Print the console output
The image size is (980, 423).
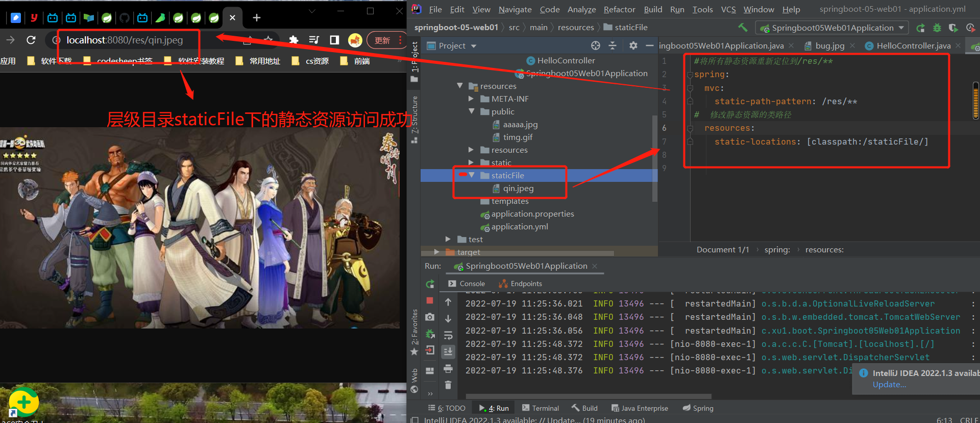tap(448, 368)
